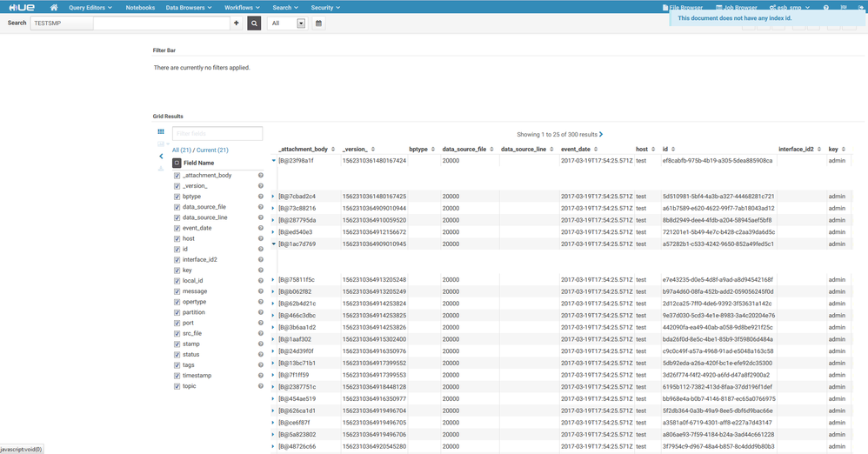The width and height of the screenshot is (868, 454).
Task: Click the magnifier search button
Action: (x=254, y=23)
